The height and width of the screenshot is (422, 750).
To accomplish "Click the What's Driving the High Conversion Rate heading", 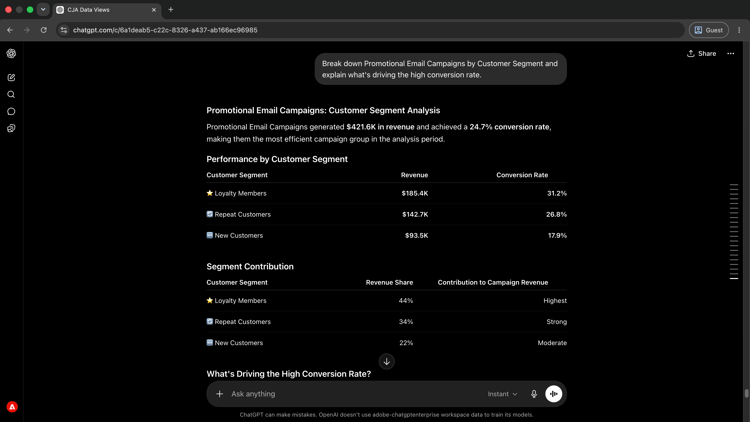I will [288, 374].
